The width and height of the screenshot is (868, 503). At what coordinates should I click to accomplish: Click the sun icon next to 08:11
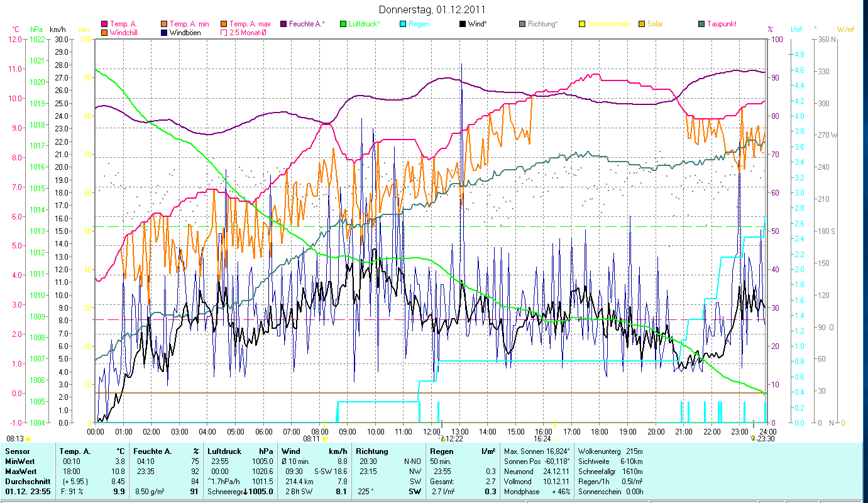tap(324, 439)
